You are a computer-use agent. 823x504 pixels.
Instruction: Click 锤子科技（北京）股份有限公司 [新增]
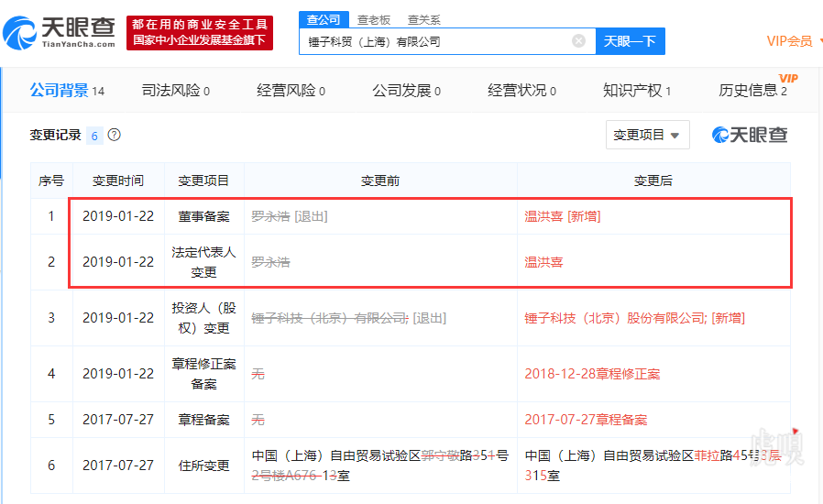(634, 318)
